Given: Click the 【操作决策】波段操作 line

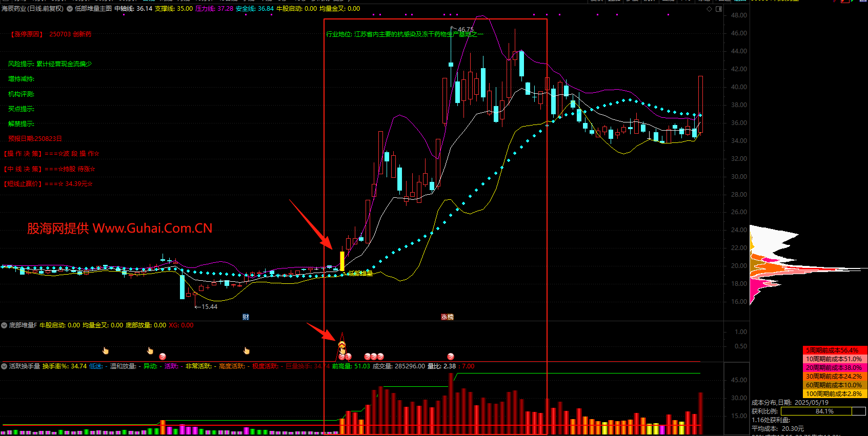Looking at the screenshot, I should click(x=52, y=154).
